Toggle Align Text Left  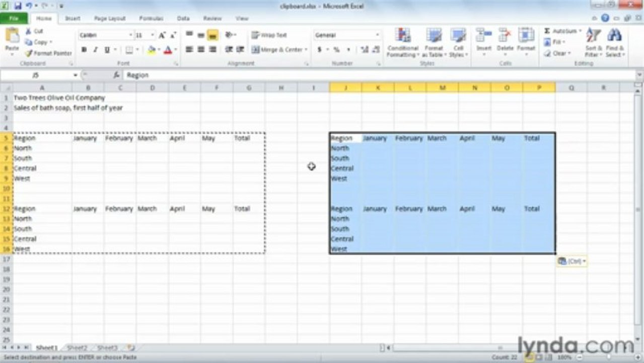tap(189, 49)
